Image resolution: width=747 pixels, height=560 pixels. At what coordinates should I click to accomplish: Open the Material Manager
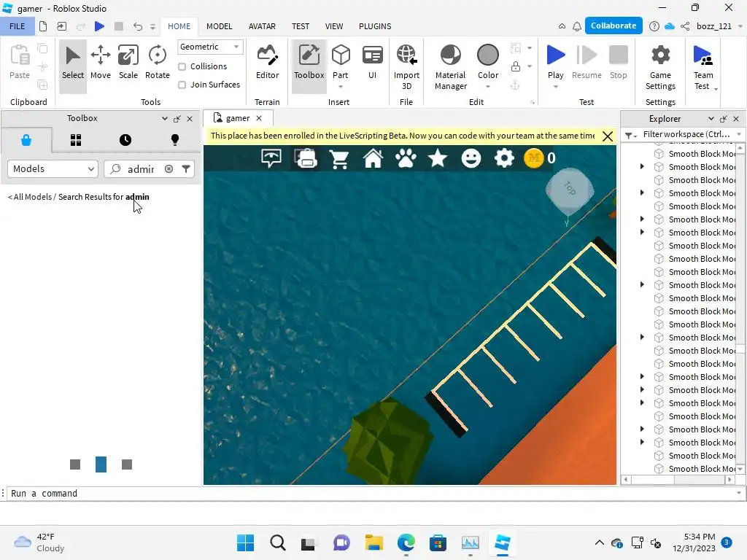(451, 66)
